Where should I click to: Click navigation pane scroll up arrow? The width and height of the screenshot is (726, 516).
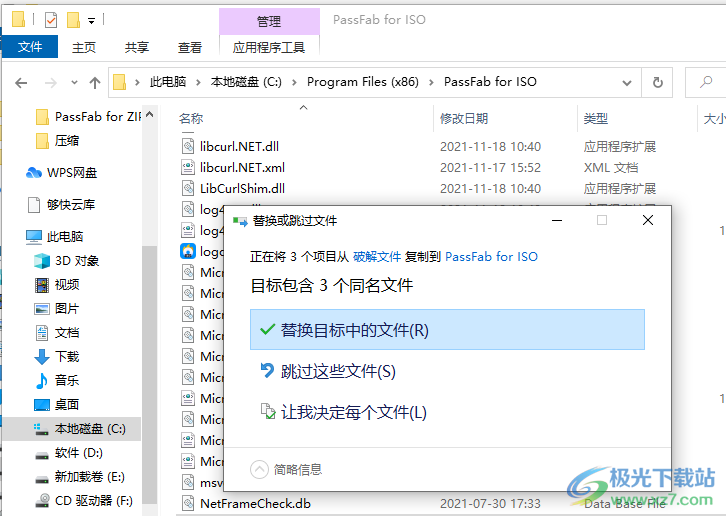(150, 114)
